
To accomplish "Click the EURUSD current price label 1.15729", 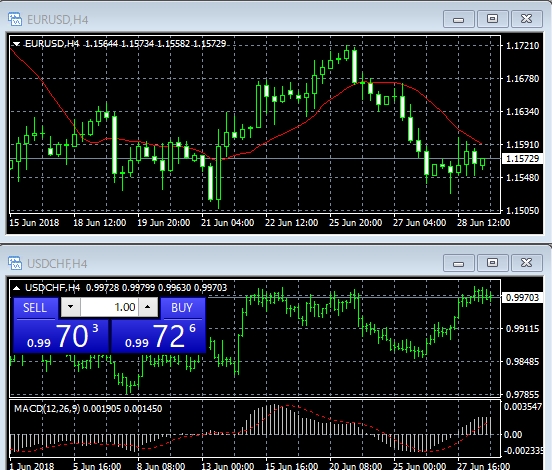I will pos(522,159).
